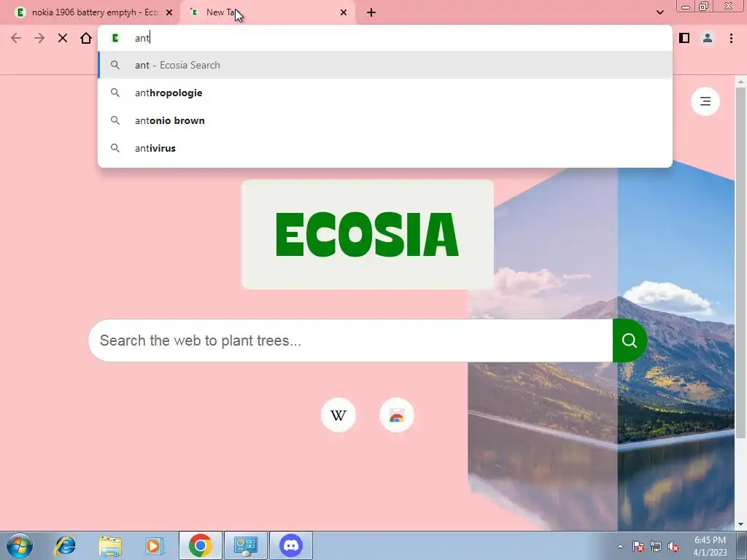Choose the antivirus suggestion
The image size is (747, 560).
tap(385, 148)
